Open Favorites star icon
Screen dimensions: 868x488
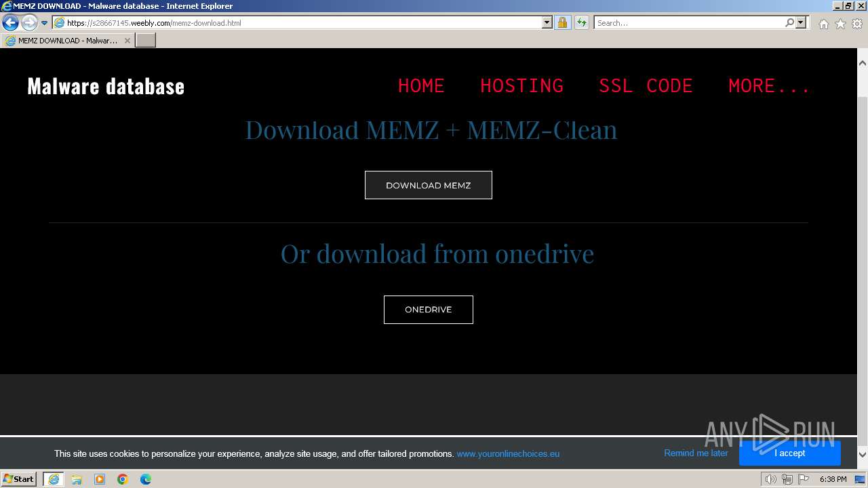point(840,24)
